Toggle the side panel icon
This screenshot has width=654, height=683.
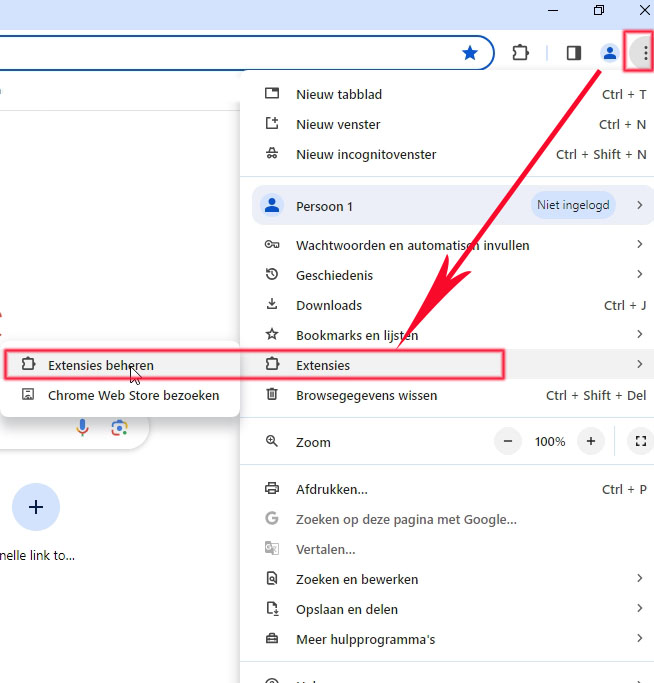tap(574, 53)
